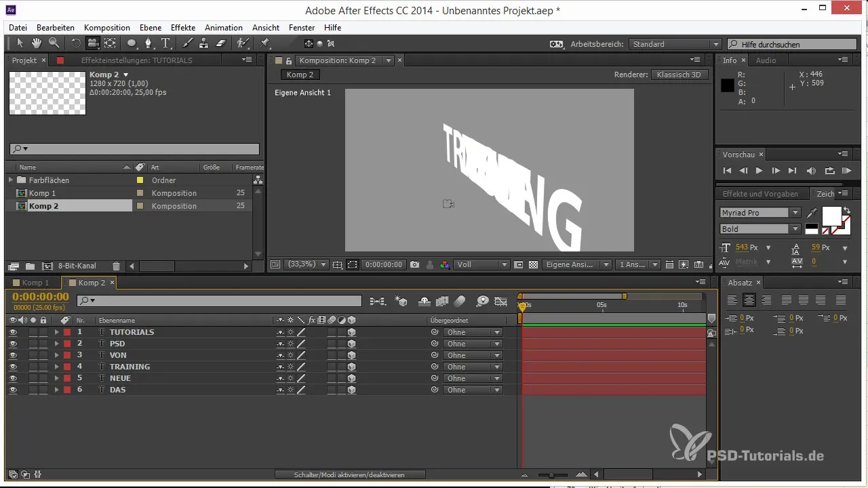Toggle the transparency grid in viewer
Screen dimensions: 868x488
pyautogui.click(x=533, y=264)
